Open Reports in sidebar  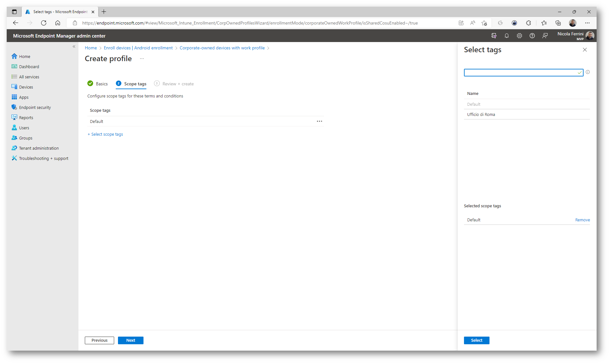pyautogui.click(x=22, y=118)
